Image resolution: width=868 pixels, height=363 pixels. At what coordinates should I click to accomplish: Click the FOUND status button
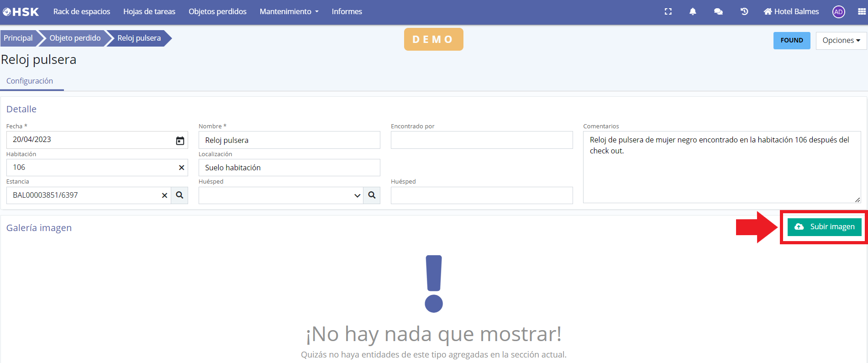(x=791, y=41)
